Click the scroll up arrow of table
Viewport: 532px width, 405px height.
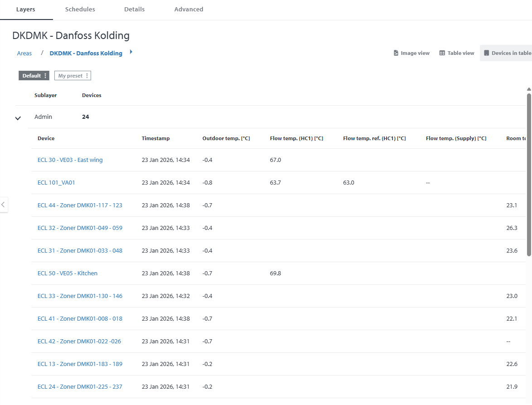click(528, 89)
